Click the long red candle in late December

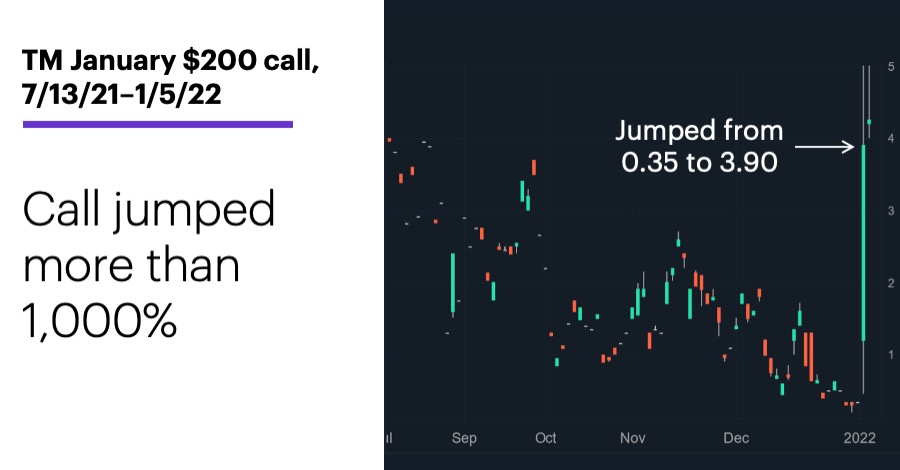tap(811, 356)
